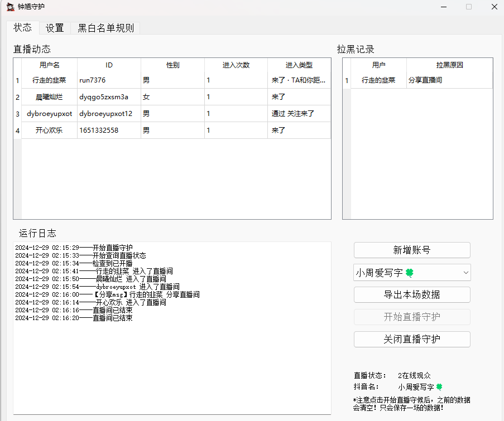This screenshot has height=421, width=504.
Task: Select username cell 开心欢乐
Action: 50,130
